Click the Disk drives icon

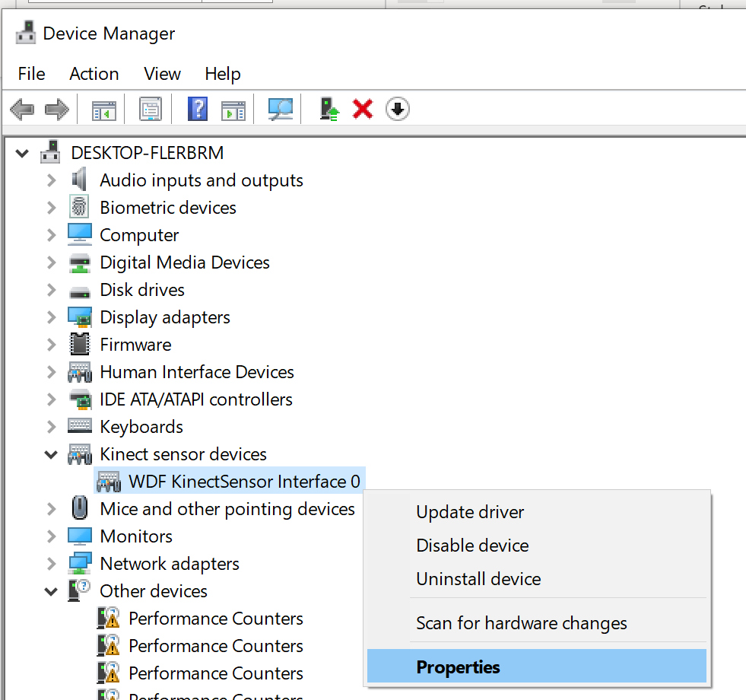[x=79, y=292]
